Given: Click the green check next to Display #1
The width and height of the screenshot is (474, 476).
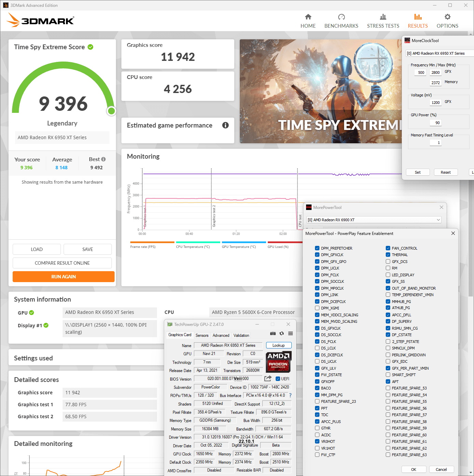Looking at the screenshot, I should click(46, 325).
